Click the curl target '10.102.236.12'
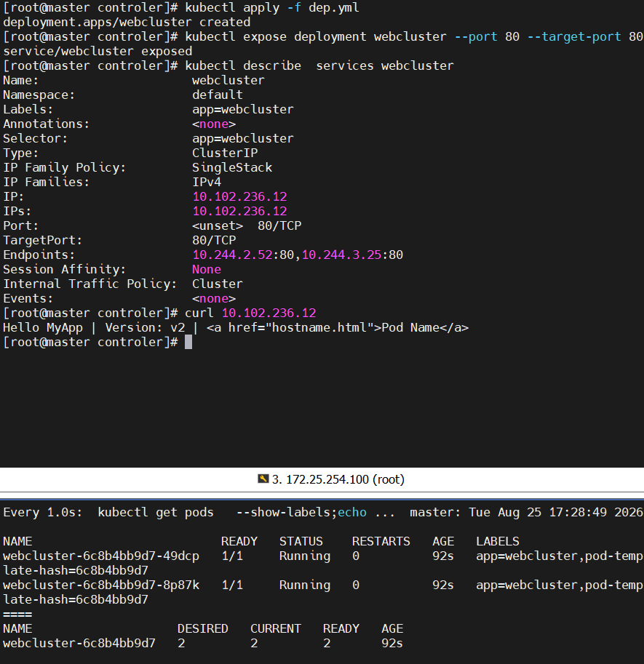The image size is (644, 664). point(269,313)
